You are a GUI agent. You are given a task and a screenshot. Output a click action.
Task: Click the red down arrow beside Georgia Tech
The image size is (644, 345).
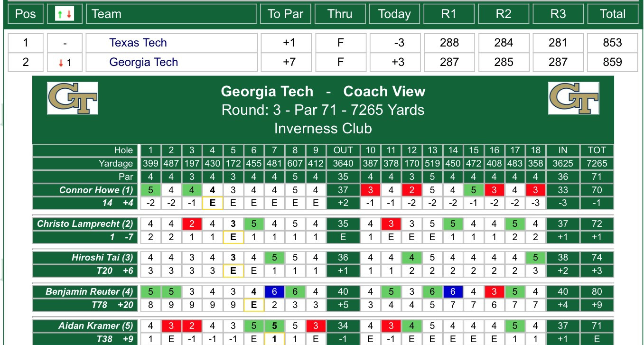(x=61, y=63)
